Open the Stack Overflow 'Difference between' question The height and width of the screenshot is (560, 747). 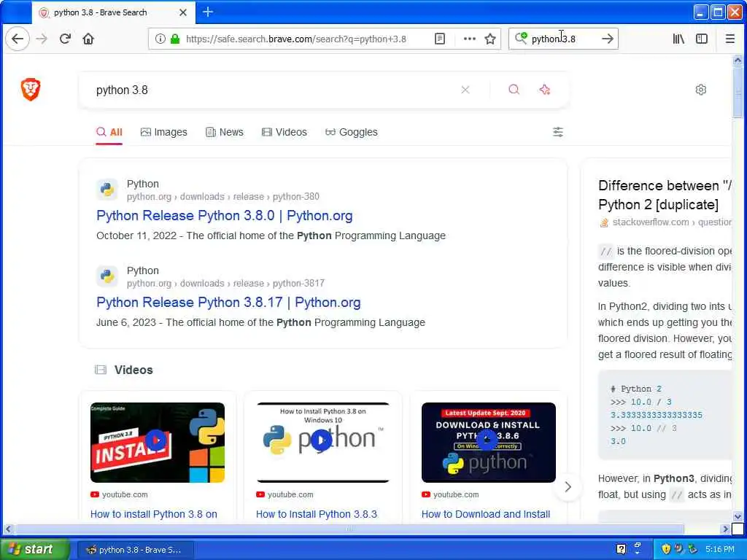pyautogui.click(x=665, y=195)
